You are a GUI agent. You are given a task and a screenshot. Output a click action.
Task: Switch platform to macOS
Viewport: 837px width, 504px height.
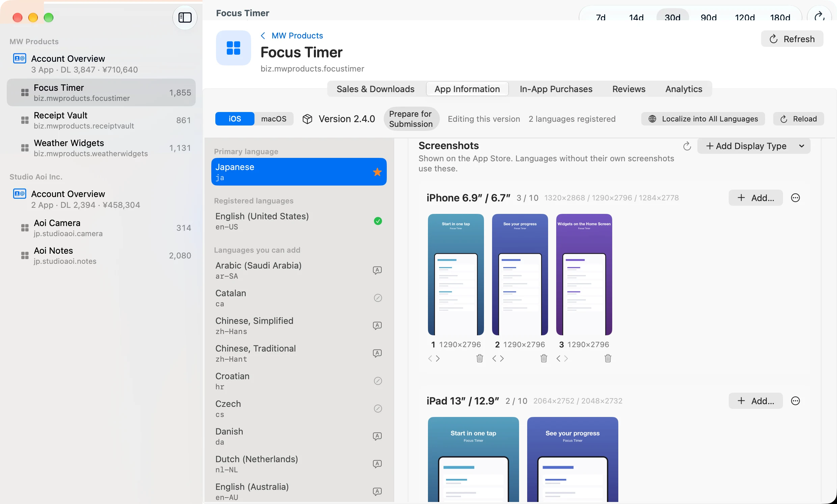pyautogui.click(x=274, y=119)
